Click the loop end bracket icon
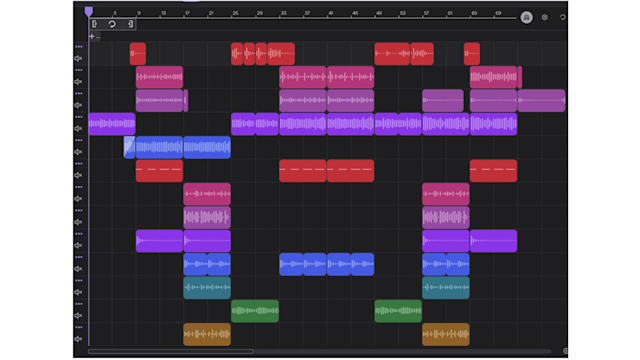The width and height of the screenshot is (640, 360). 130,24
